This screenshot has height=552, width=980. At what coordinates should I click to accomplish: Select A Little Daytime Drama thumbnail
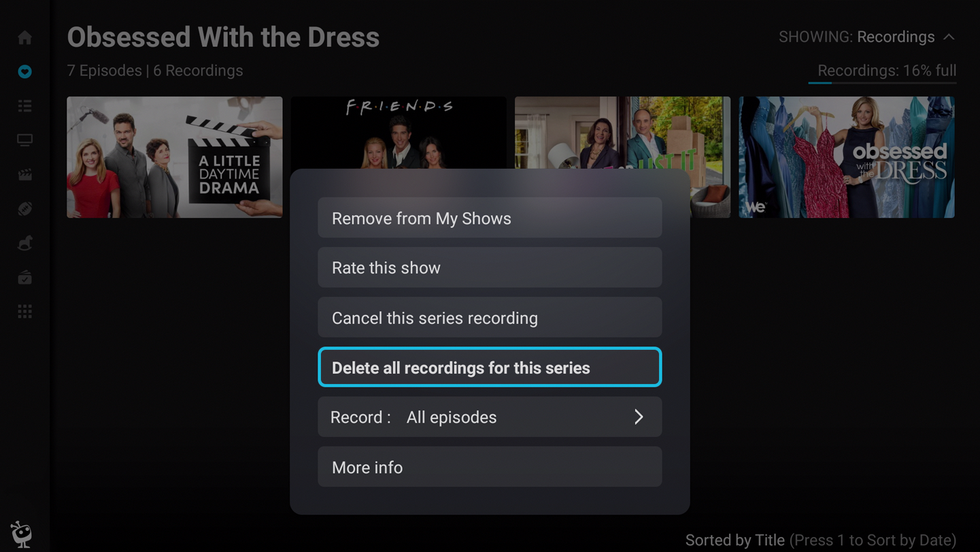click(x=175, y=157)
